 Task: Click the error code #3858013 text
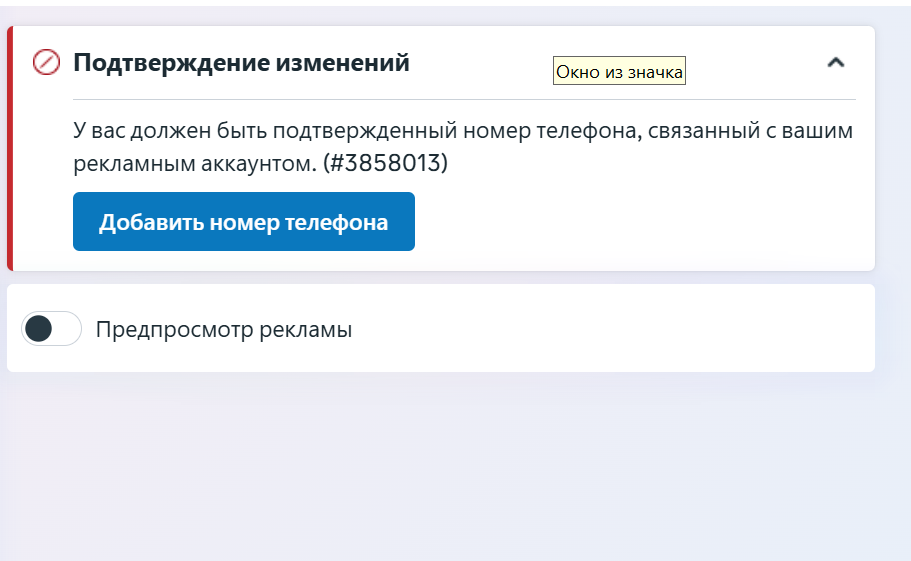[x=385, y=163]
